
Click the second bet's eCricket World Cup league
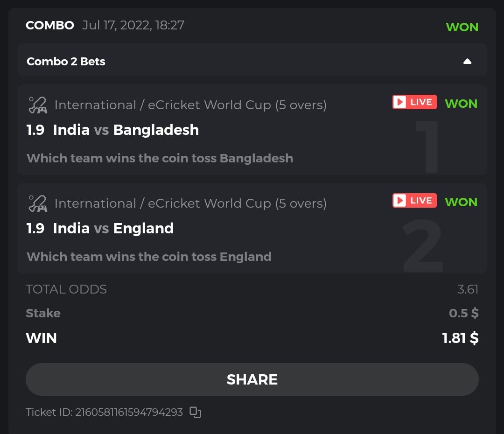tap(190, 203)
